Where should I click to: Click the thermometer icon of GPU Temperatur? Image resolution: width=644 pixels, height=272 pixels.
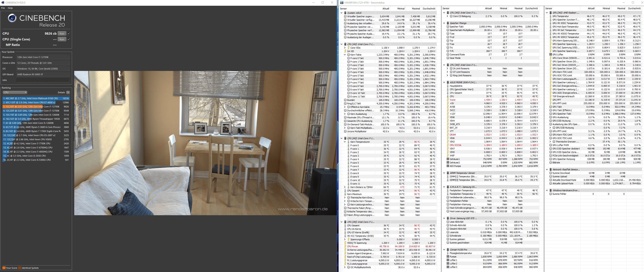tap(550, 16)
